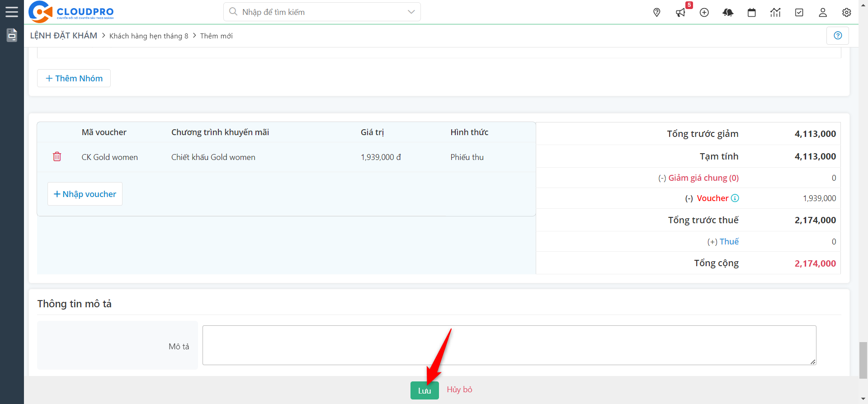
Task: Click the 'Tổng trước giảm' value 4,113,000
Action: (x=815, y=134)
